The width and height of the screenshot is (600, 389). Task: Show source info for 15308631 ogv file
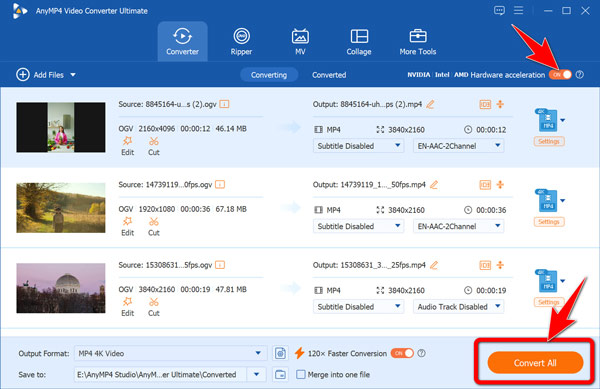pos(220,265)
